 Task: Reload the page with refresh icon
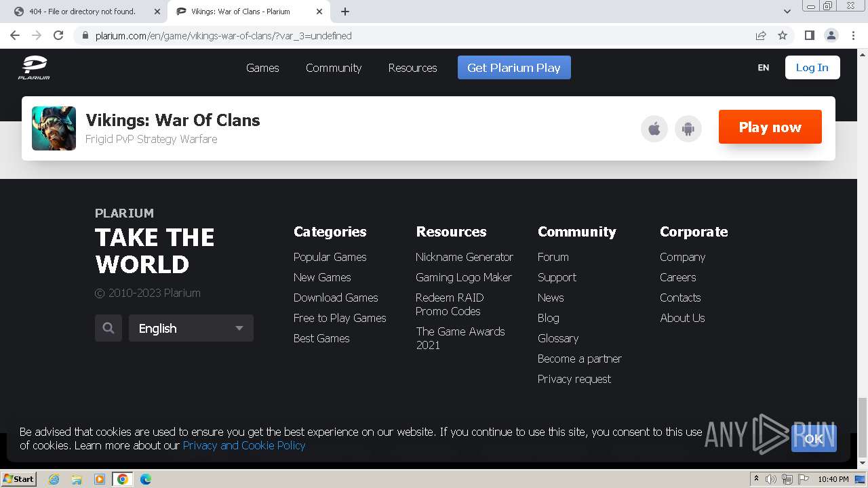(58, 35)
